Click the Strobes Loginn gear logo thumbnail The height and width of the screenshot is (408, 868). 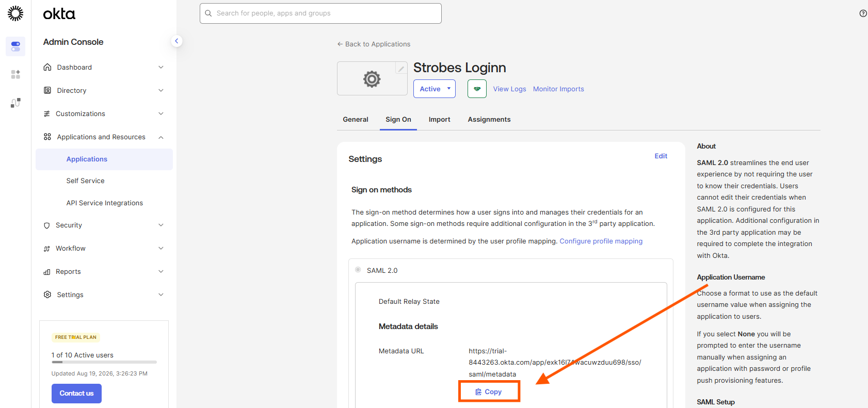pos(372,79)
